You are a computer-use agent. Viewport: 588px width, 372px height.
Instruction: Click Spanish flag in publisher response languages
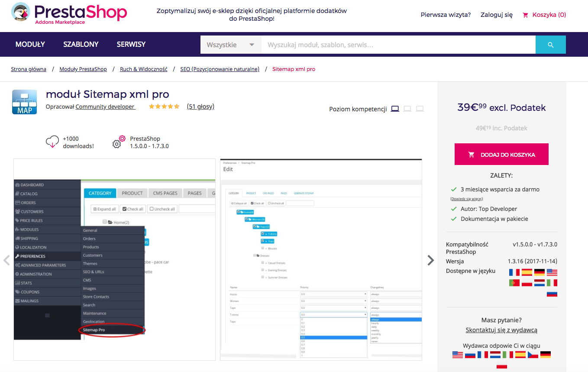520,355
